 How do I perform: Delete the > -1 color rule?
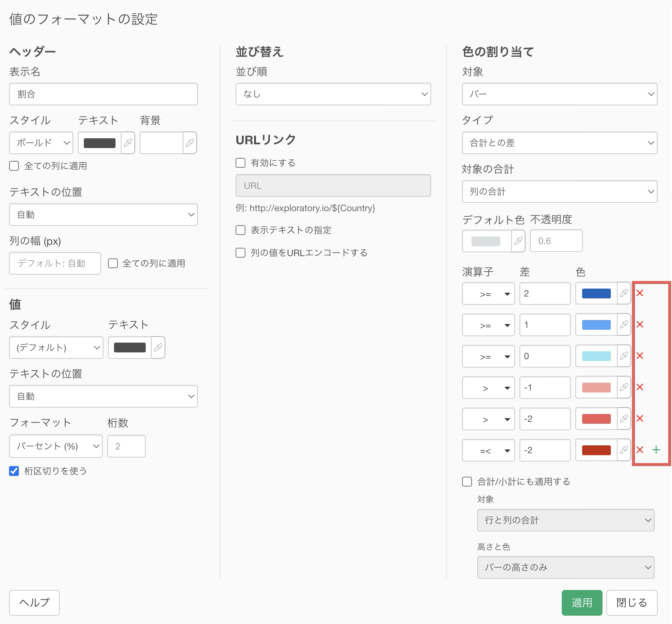click(x=640, y=387)
